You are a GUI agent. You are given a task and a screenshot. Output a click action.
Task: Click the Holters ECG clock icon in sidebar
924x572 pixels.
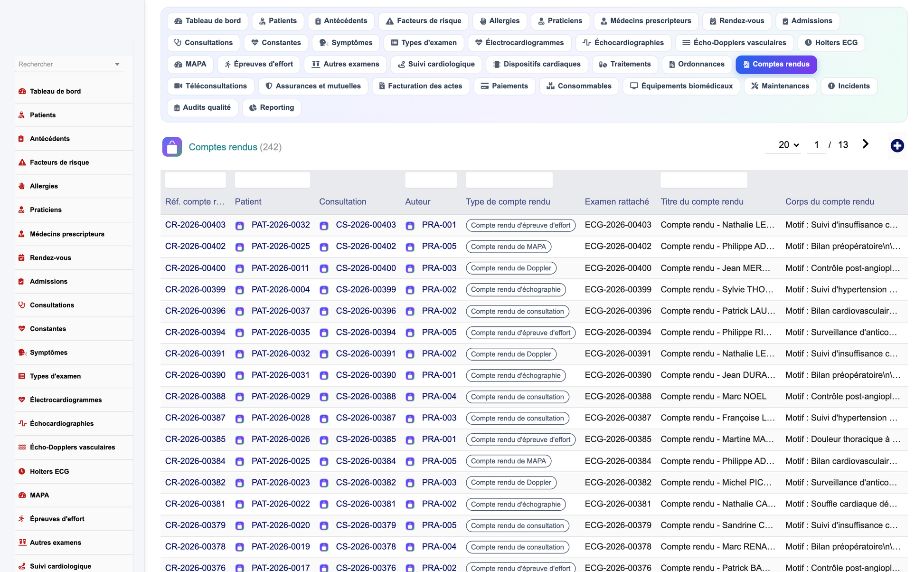[x=22, y=471]
